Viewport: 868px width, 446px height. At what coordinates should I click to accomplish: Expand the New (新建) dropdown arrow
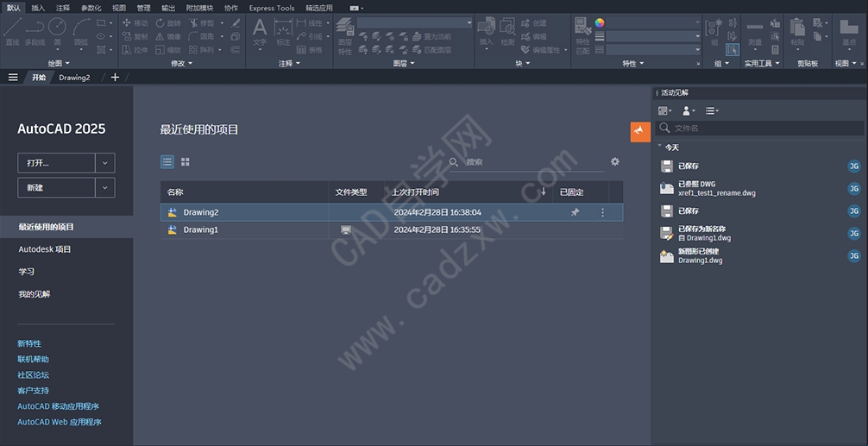105,187
